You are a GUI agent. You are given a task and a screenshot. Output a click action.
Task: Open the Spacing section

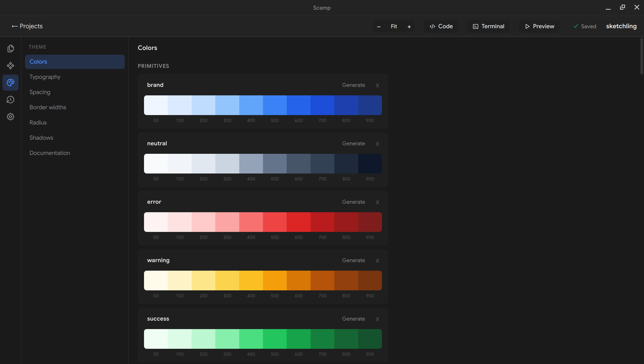(75, 92)
